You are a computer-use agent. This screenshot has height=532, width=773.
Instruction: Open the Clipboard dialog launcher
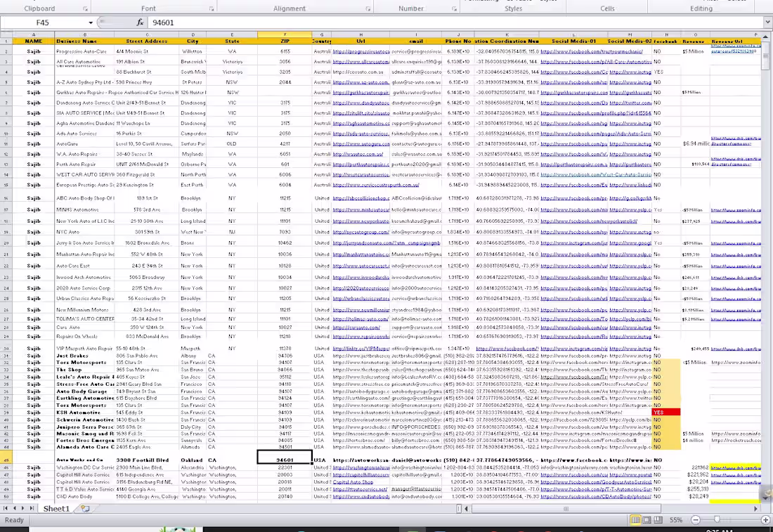click(x=85, y=9)
